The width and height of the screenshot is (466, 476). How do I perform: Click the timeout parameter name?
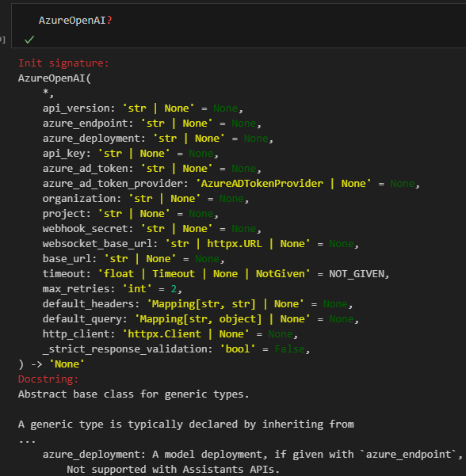point(63,274)
